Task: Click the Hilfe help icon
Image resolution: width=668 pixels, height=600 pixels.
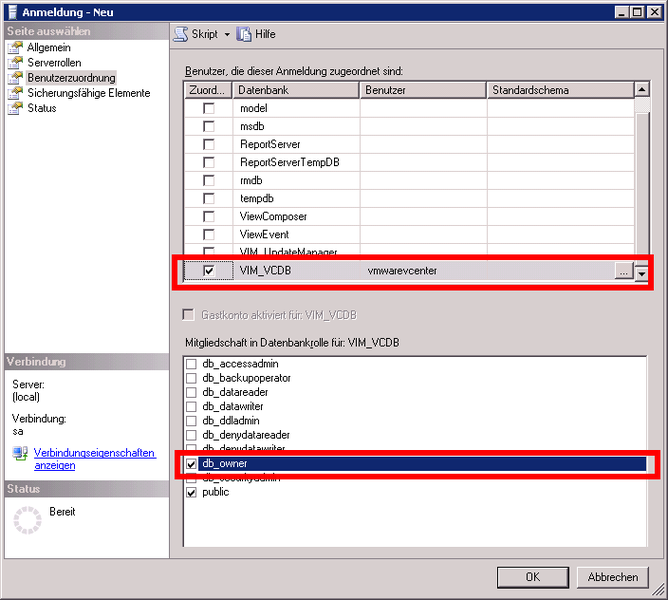Action: (244, 34)
